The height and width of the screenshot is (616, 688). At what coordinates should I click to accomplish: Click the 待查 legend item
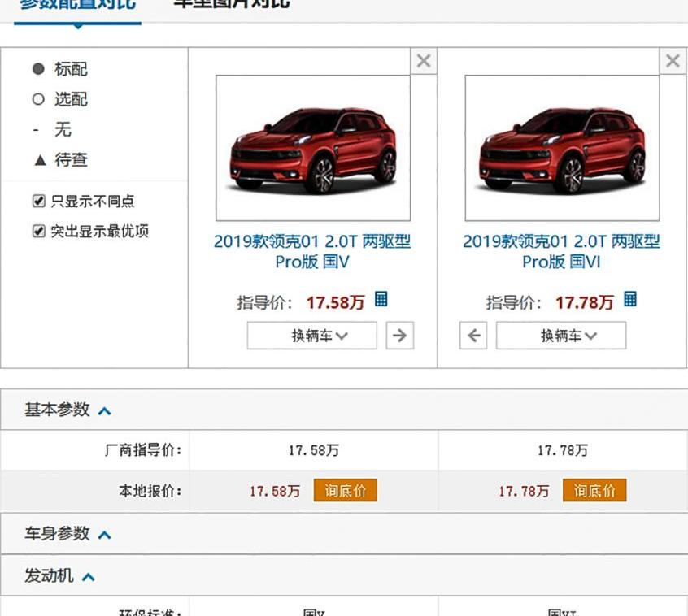tap(60, 159)
